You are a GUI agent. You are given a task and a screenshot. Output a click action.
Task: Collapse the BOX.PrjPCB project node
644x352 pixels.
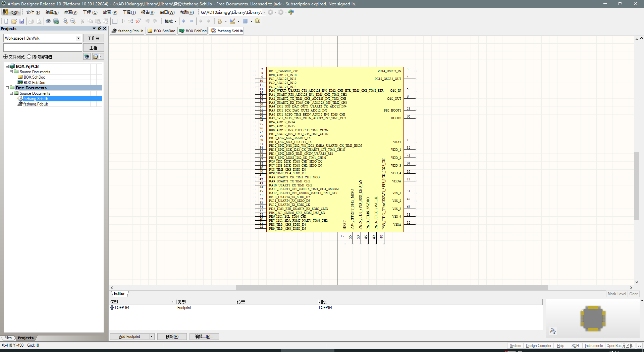[x=7, y=67]
